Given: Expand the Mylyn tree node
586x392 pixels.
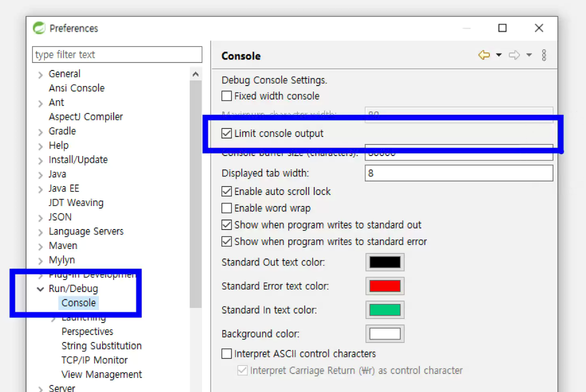Looking at the screenshot, I should (x=41, y=261).
